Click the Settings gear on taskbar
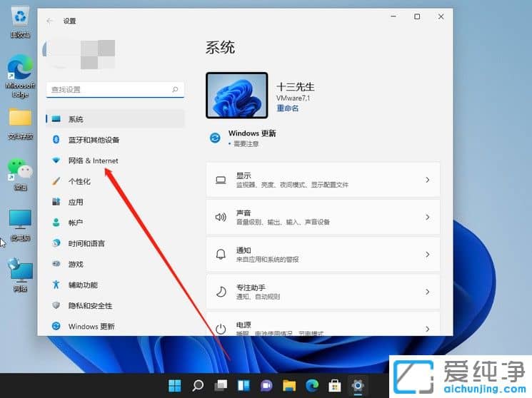 (358, 385)
